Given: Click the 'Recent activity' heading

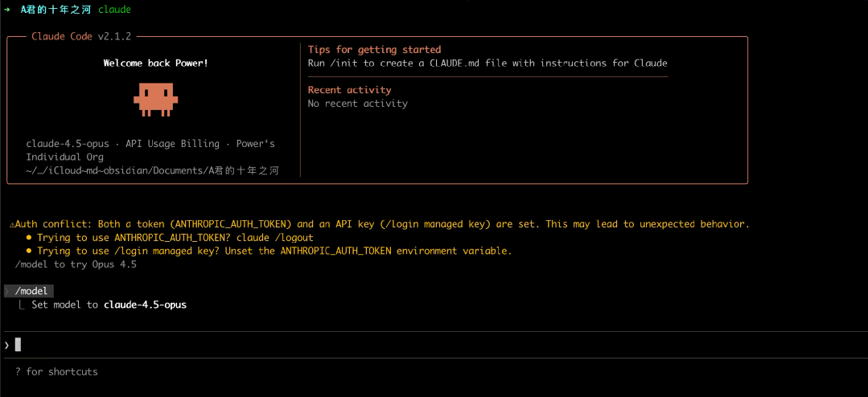Looking at the screenshot, I should [x=349, y=90].
